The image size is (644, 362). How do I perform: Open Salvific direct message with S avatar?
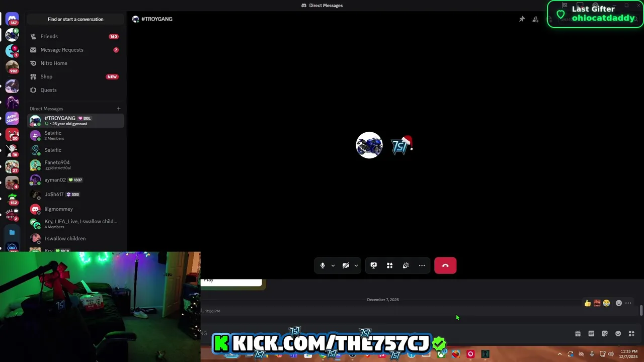[x=75, y=150]
